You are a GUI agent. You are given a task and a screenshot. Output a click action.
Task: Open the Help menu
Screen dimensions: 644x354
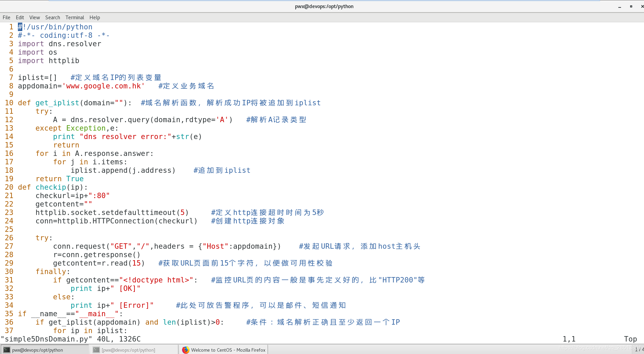(95, 18)
